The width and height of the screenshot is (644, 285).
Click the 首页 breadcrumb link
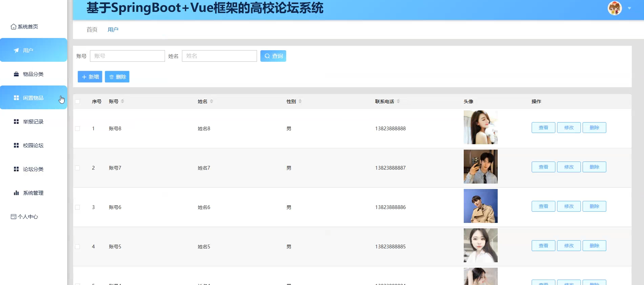(x=92, y=30)
